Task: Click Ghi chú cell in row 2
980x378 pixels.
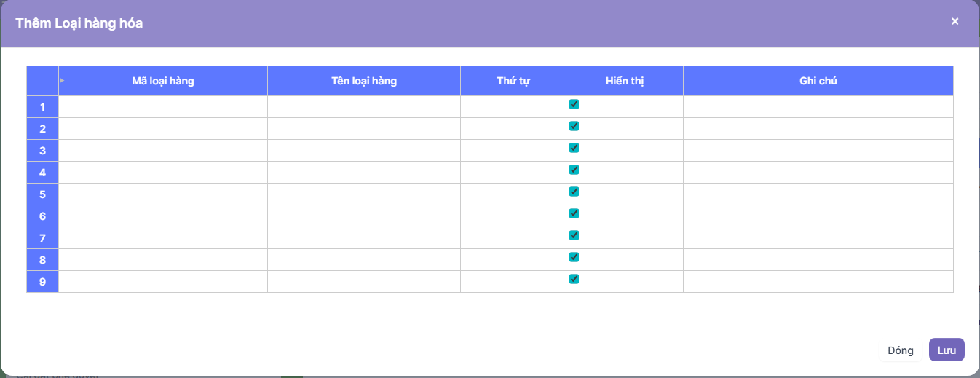Action: [x=818, y=129]
